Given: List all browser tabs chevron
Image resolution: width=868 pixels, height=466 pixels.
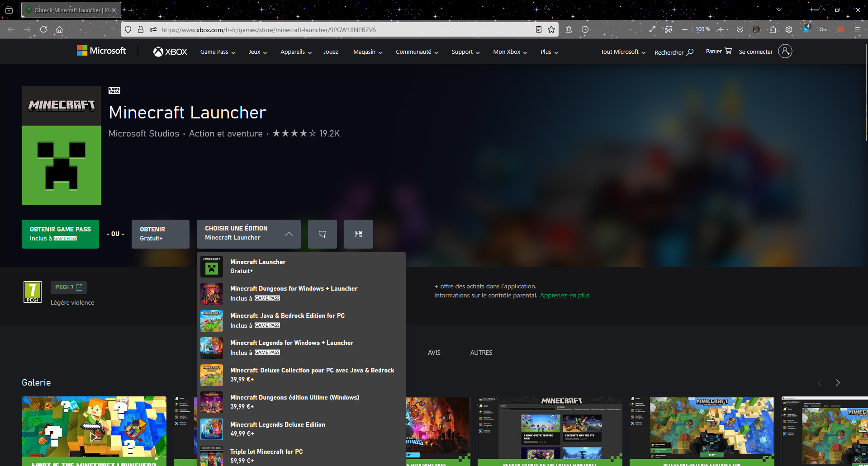Looking at the screenshot, I should coord(779,10).
